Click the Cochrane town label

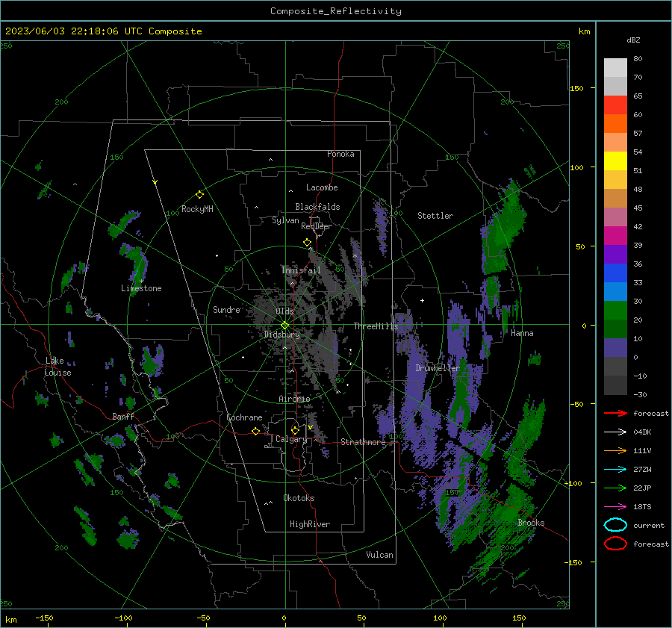point(244,417)
